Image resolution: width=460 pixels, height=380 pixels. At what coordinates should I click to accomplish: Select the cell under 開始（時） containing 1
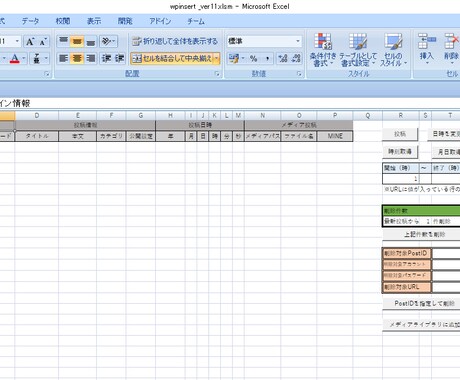[x=401, y=179]
